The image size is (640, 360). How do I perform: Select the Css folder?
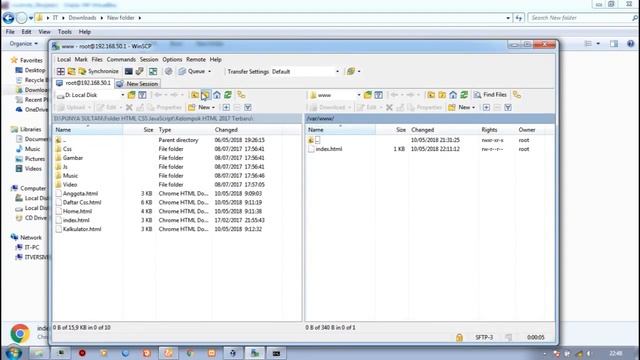[67, 149]
